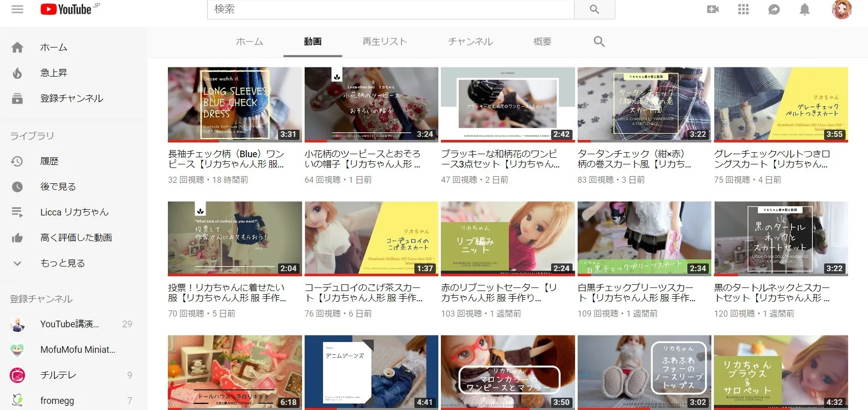Click in the 検索 search field
The width and height of the screenshot is (868, 410).
(x=390, y=9)
